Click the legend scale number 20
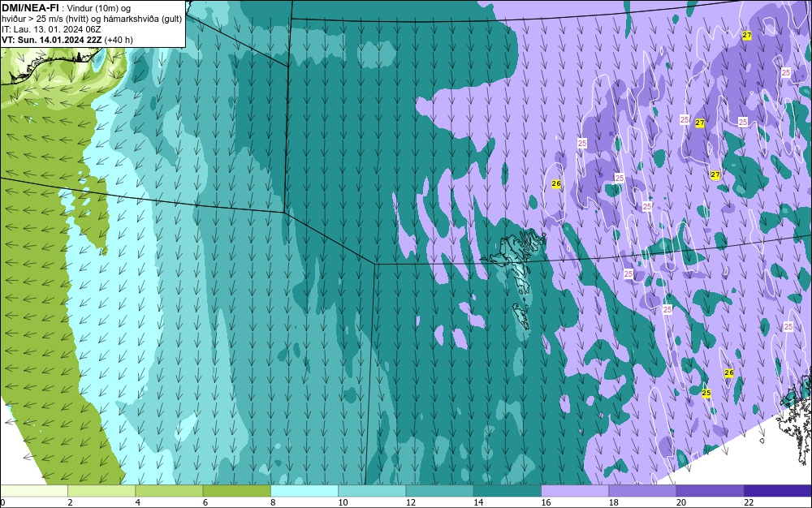This screenshot has height=508, width=812. click(681, 502)
